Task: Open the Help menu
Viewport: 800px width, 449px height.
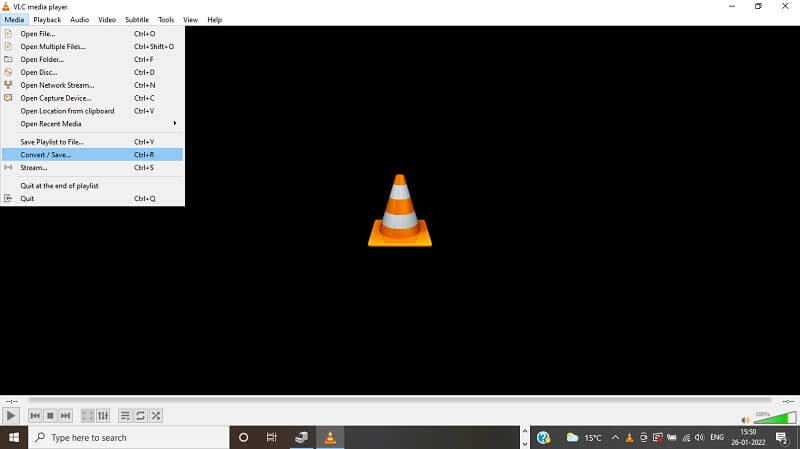Action: click(x=214, y=19)
